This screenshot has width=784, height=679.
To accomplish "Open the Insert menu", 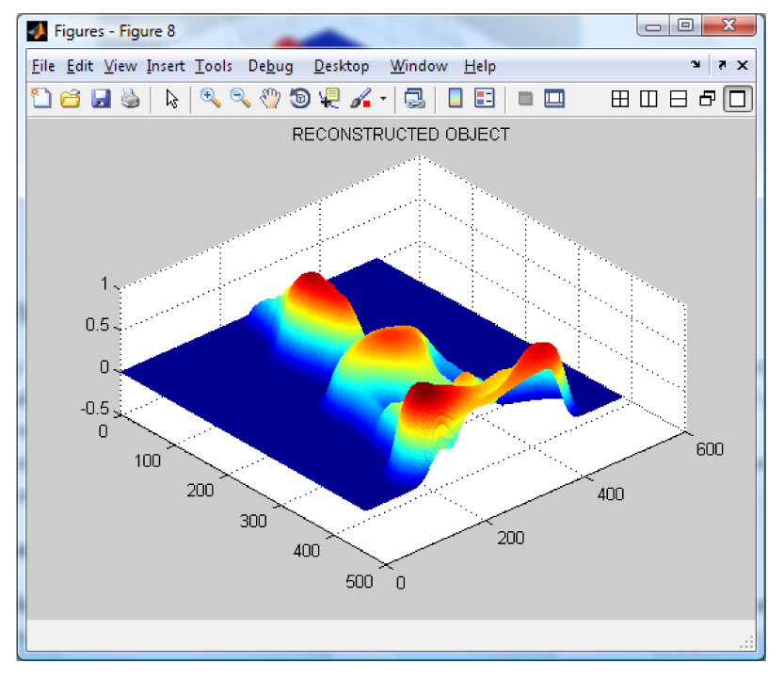I will [x=166, y=66].
